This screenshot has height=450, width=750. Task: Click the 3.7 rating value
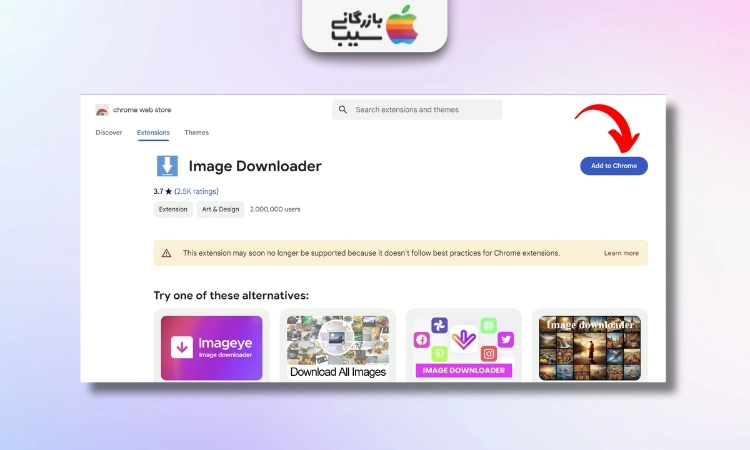coord(158,191)
